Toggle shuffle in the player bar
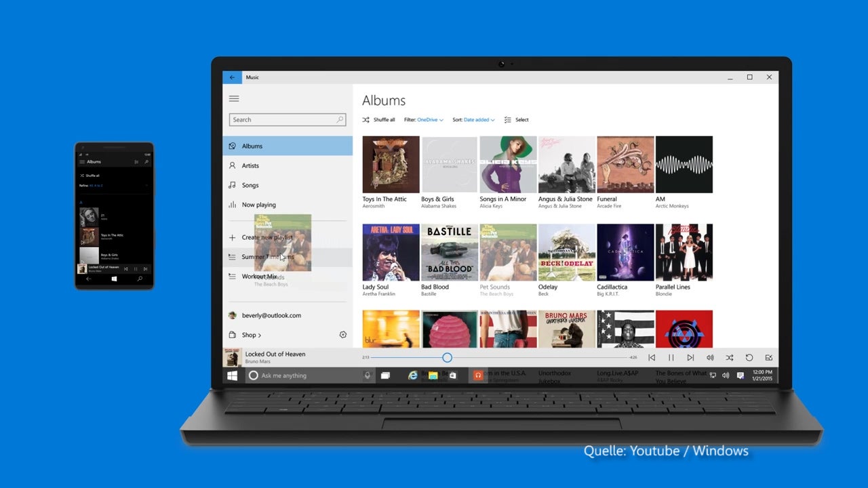Viewport: 868px width, 488px height. point(730,358)
